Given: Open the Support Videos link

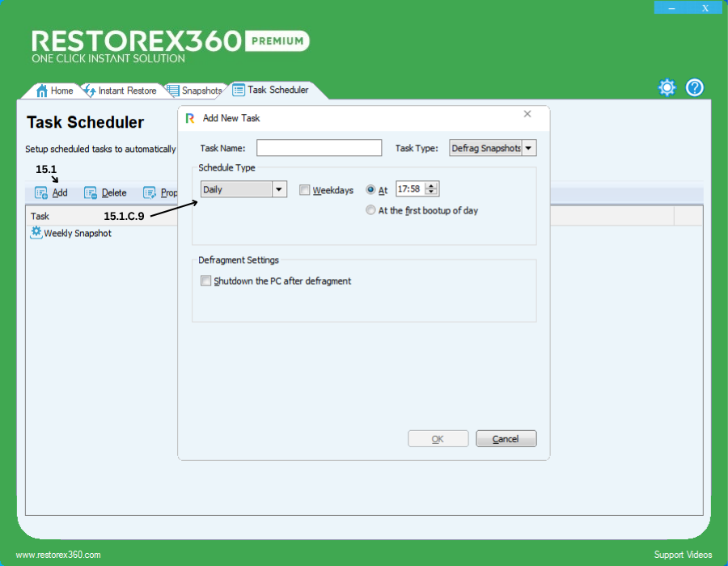Looking at the screenshot, I should tap(683, 555).
